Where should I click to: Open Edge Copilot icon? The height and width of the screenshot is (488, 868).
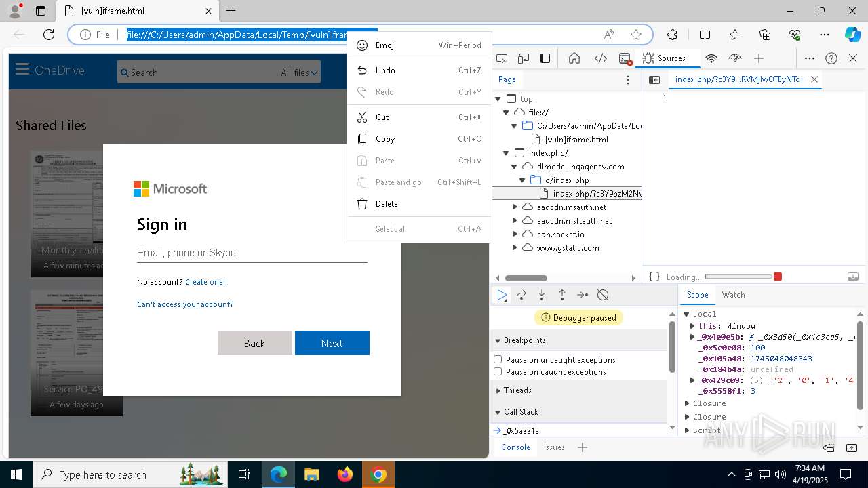852,35
